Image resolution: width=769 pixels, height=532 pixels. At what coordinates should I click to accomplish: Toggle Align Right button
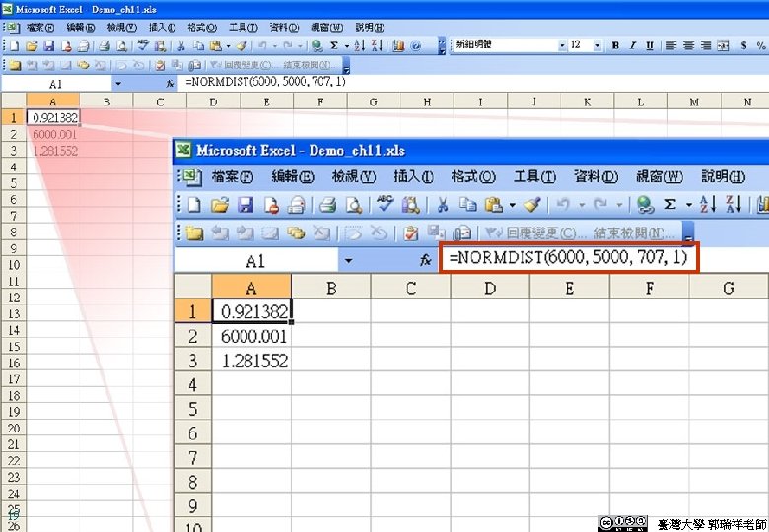tap(706, 45)
